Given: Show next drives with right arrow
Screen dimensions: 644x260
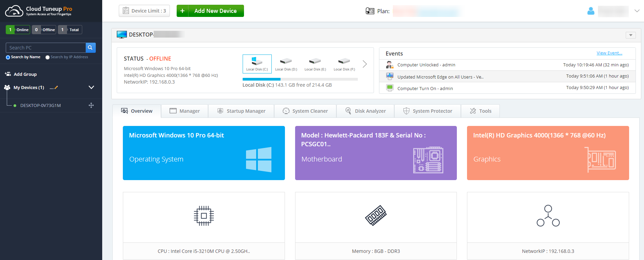Looking at the screenshot, I should (364, 64).
